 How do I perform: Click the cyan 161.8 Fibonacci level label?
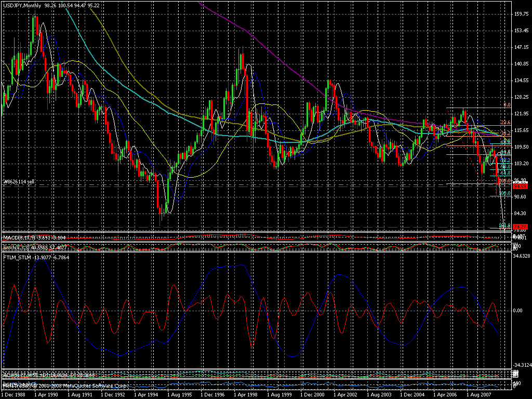pyautogui.click(x=505, y=225)
